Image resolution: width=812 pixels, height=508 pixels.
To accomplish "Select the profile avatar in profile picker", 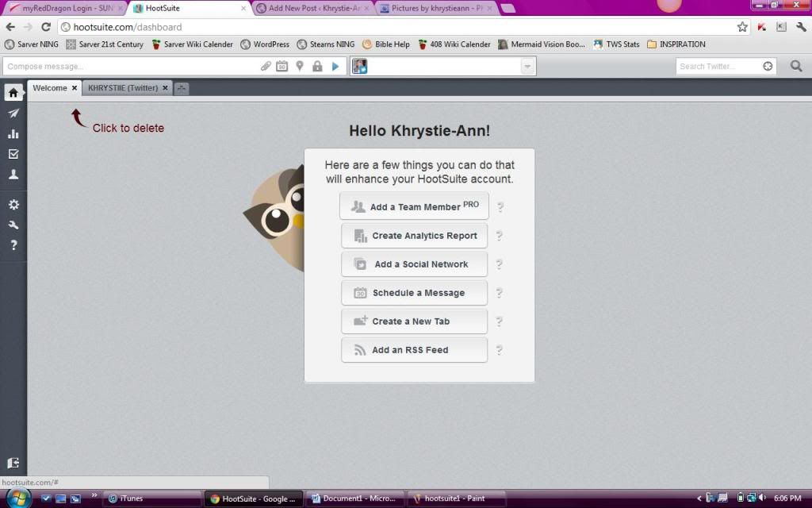I will 360,67.
